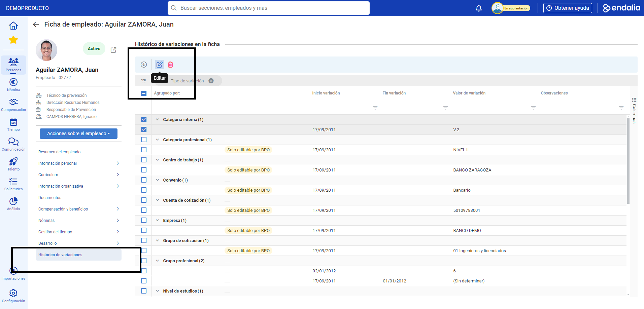
Task: Open the Valor de variación column filter icon
Action: pyautogui.click(x=533, y=108)
